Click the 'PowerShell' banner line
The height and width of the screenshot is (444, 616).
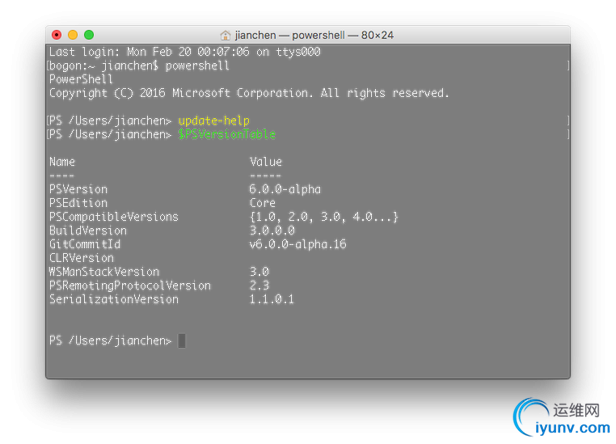point(81,79)
